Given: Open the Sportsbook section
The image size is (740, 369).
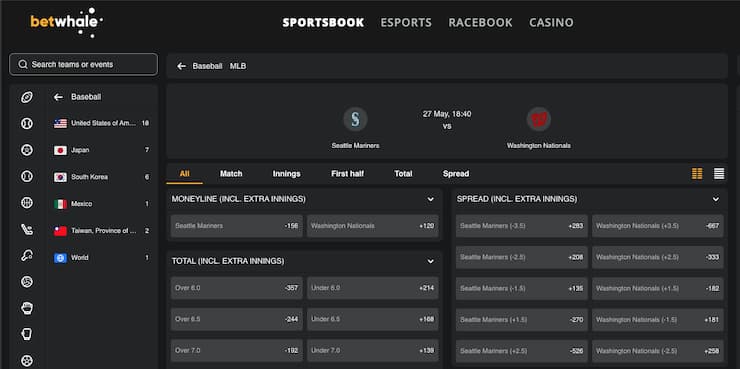Looking at the screenshot, I should 323,23.
